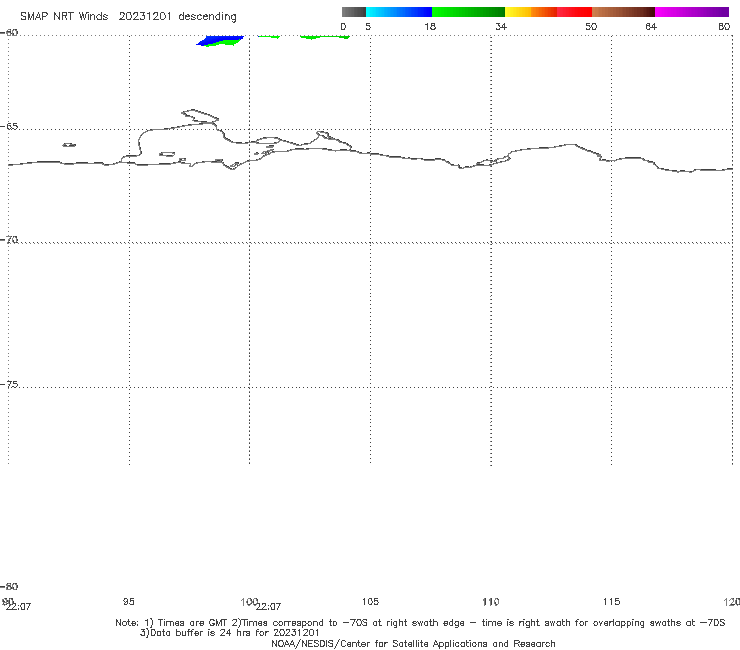Screen dimensions: 740x650
Task: Click the '95' longitude axis label
Action: pyautogui.click(x=128, y=601)
